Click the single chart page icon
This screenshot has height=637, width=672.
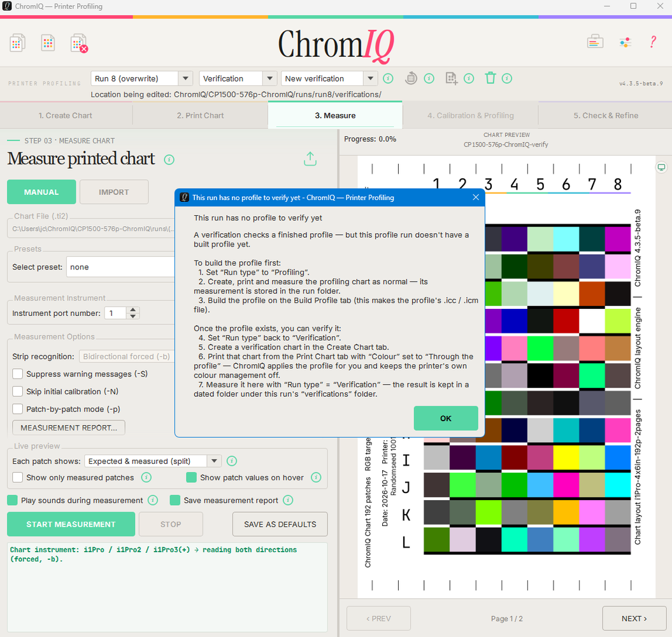(x=48, y=43)
